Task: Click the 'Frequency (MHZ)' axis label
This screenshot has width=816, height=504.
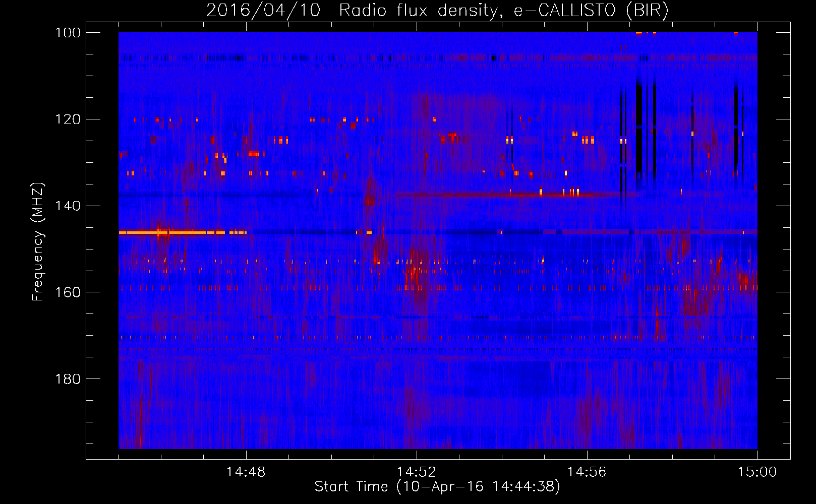Action: (x=38, y=242)
